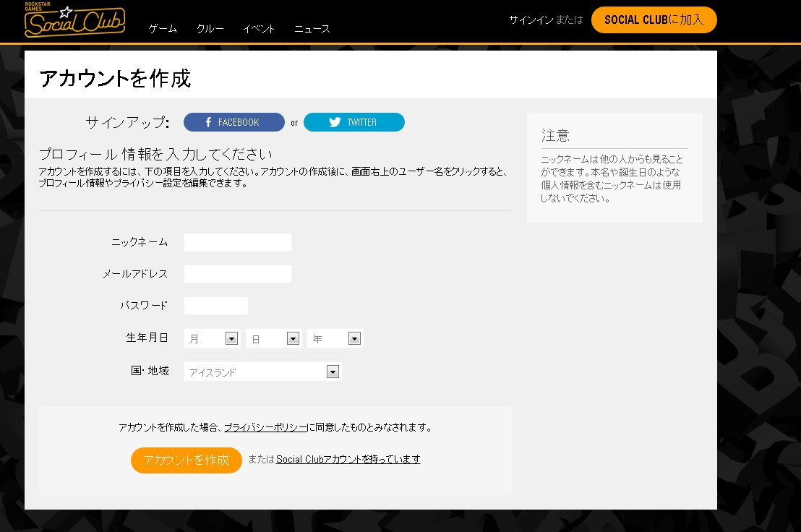Open the ニュース menu
Viewport: 801px width, 532px height.
312,29
